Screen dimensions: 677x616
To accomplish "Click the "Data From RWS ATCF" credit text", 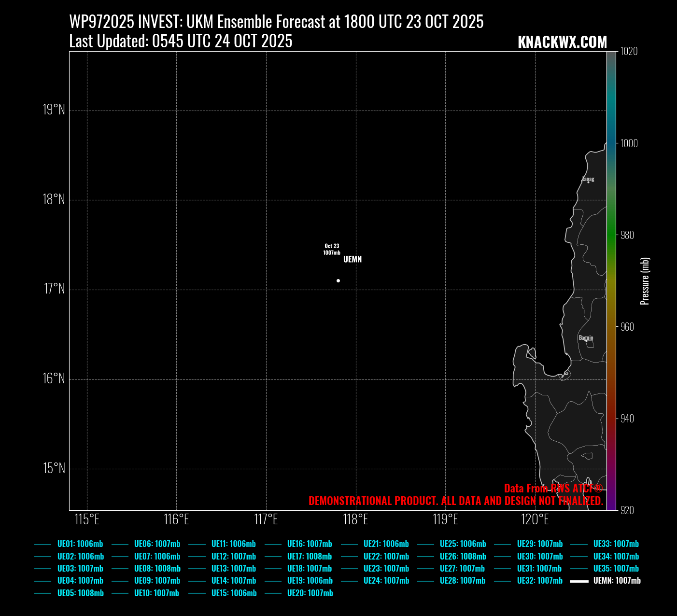I will (553, 488).
